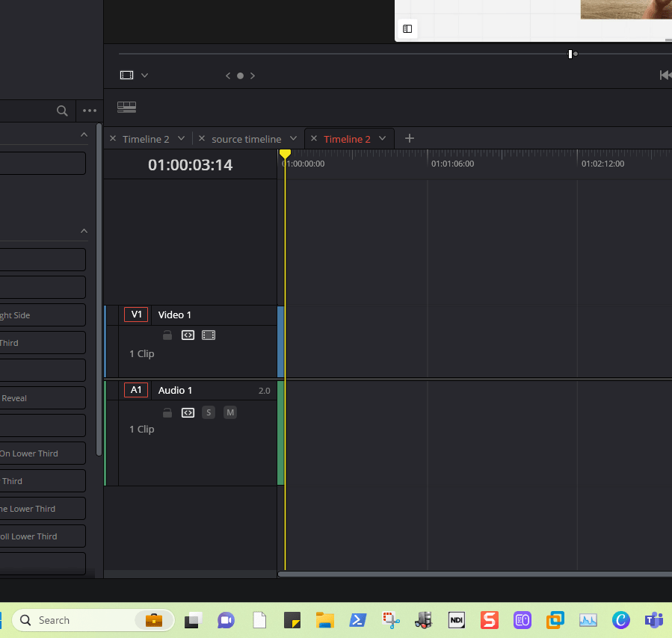The width and height of the screenshot is (672, 638).
Task: Add a new timeline tab
Action: pyautogui.click(x=410, y=138)
